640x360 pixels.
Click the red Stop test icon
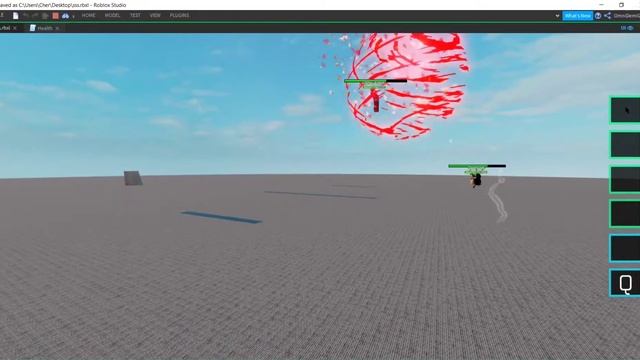tap(56, 16)
